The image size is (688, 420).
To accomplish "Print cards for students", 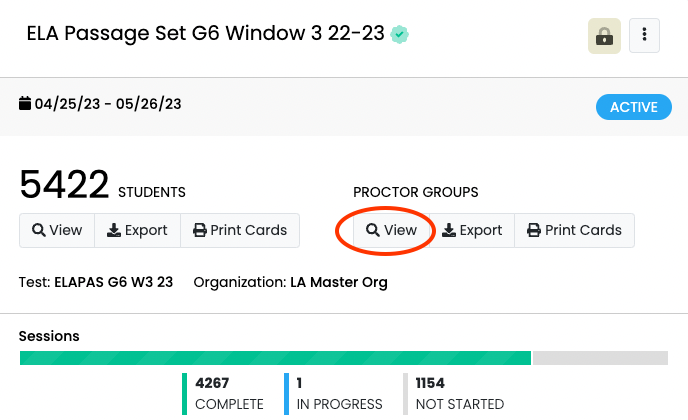I will [240, 230].
